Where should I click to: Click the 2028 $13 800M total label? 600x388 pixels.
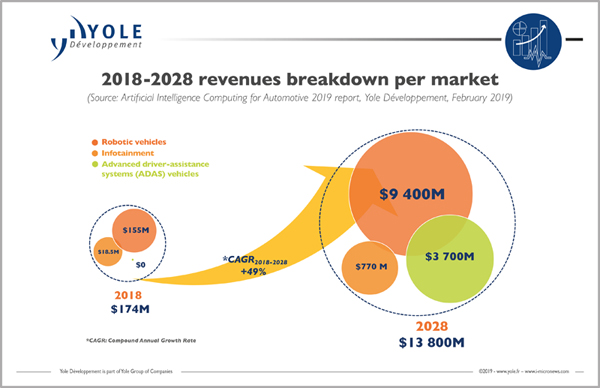(x=432, y=334)
